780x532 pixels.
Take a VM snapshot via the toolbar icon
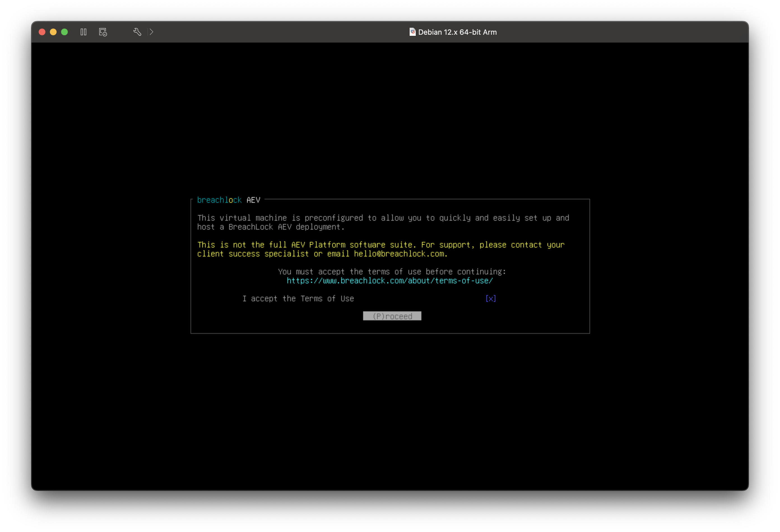[103, 32]
